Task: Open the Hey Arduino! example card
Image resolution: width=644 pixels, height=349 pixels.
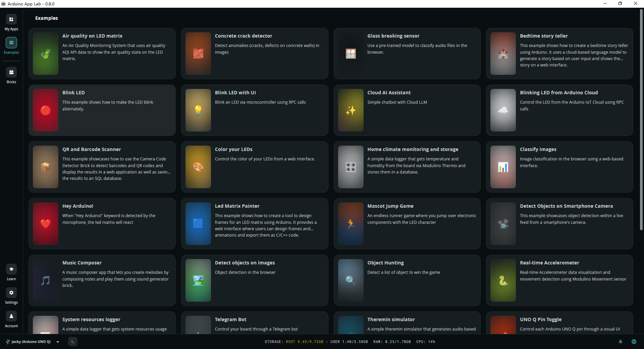Action: (102, 223)
